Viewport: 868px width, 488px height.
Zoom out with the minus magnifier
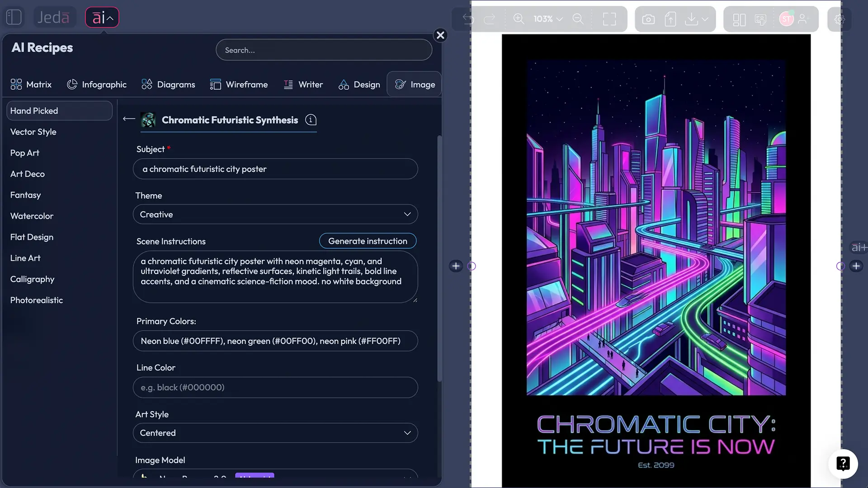click(x=578, y=19)
